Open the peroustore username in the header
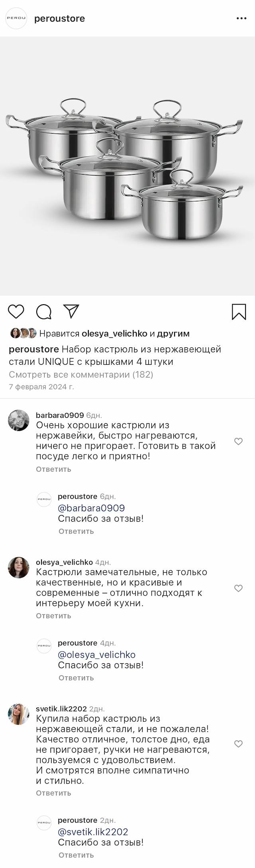255x868 pixels. click(x=60, y=18)
